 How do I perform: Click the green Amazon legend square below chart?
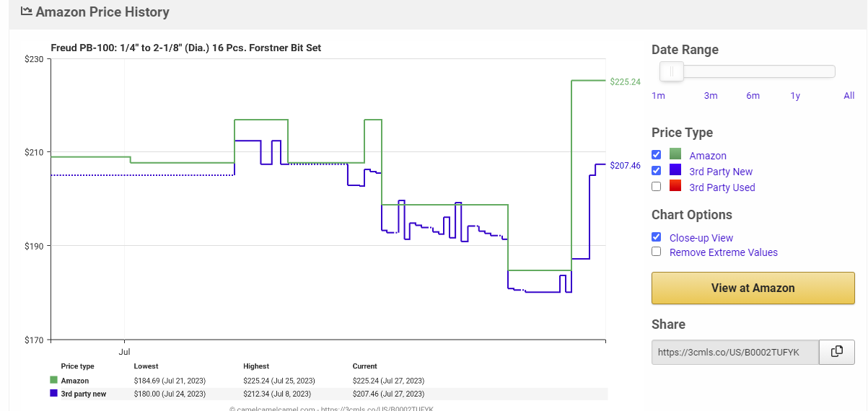[x=53, y=380]
